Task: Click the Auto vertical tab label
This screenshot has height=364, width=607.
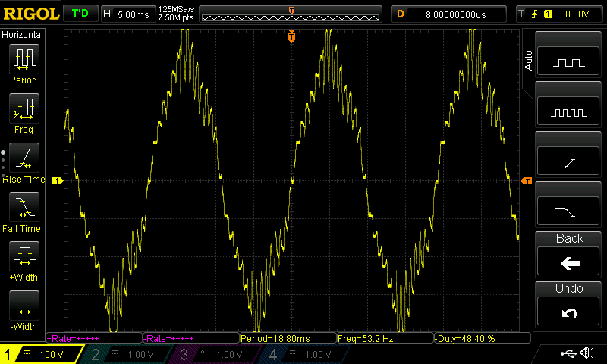Action: pyautogui.click(x=528, y=61)
